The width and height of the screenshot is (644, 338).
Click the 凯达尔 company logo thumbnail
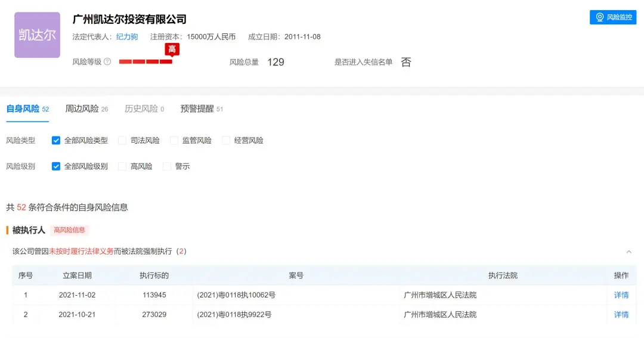38,35
